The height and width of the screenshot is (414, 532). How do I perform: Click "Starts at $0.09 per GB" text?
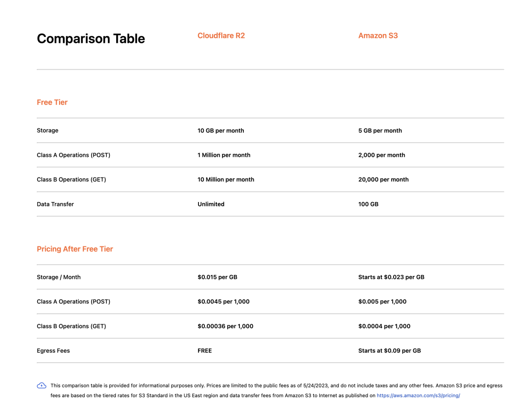pyautogui.click(x=389, y=350)
